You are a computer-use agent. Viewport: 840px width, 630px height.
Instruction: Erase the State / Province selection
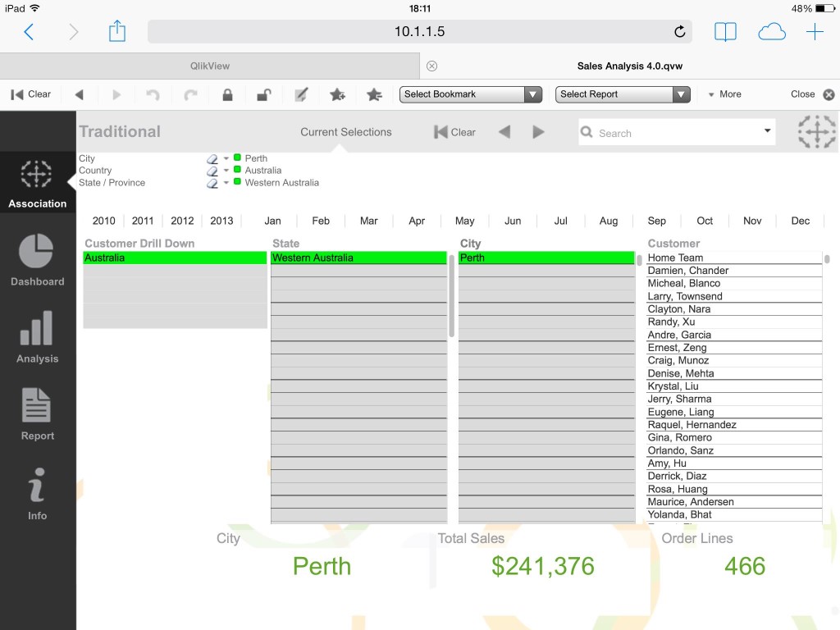point(212,183)
